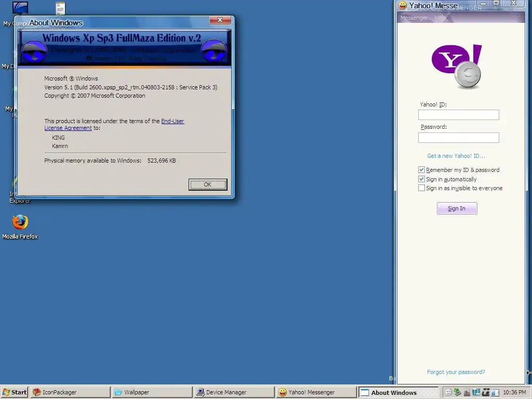The width and height of the screenshot is (532, 399).
Task: Open the Mozilla Firefox desktop icon
Action: [20, 222]
